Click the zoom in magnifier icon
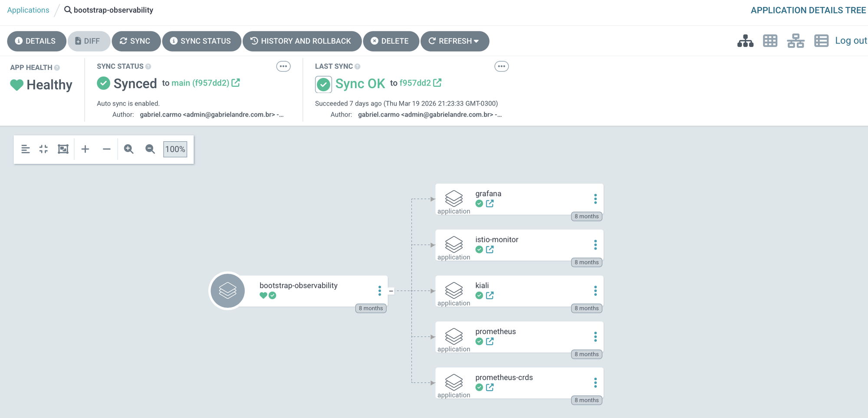Viewport: 868px width, 418px height. [128, 149]
